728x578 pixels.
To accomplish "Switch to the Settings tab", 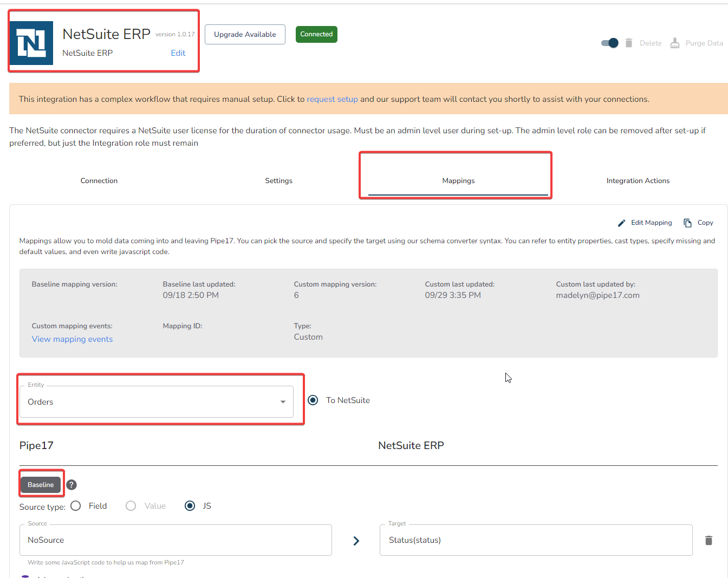I will (279, 181).
